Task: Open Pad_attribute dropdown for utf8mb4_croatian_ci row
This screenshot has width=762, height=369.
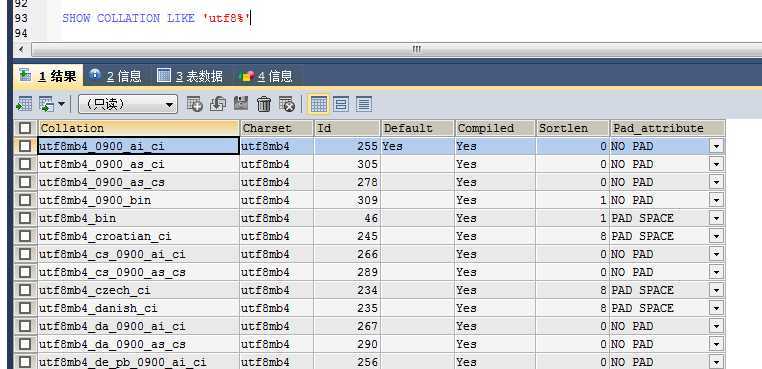Action: click(716, 236)
